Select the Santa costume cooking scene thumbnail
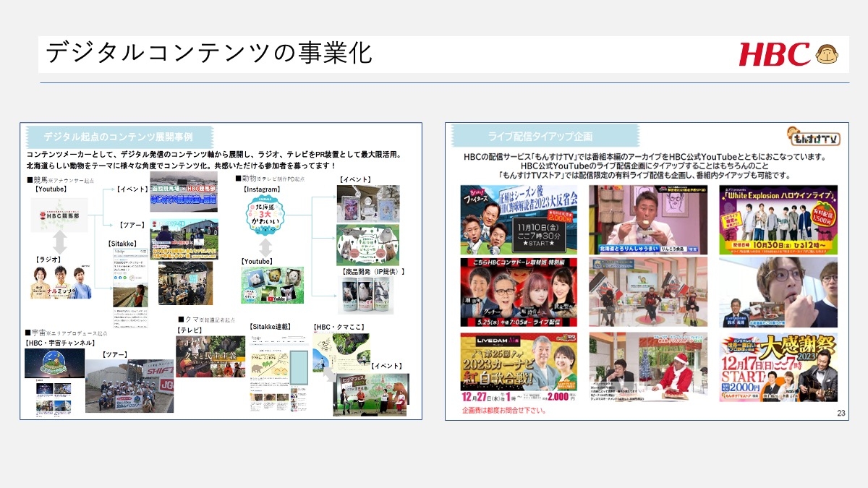The height and width of the screenshot is (488, 868). pos(648,367)
